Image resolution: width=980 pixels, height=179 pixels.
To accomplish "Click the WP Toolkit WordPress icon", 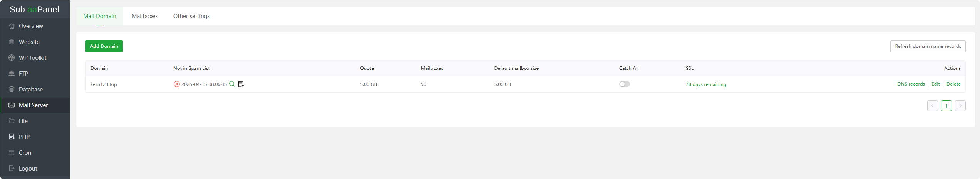I will [12, 58].
